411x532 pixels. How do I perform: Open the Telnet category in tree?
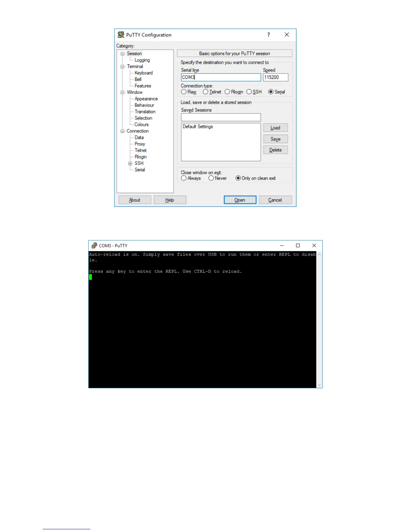(141, 150)
